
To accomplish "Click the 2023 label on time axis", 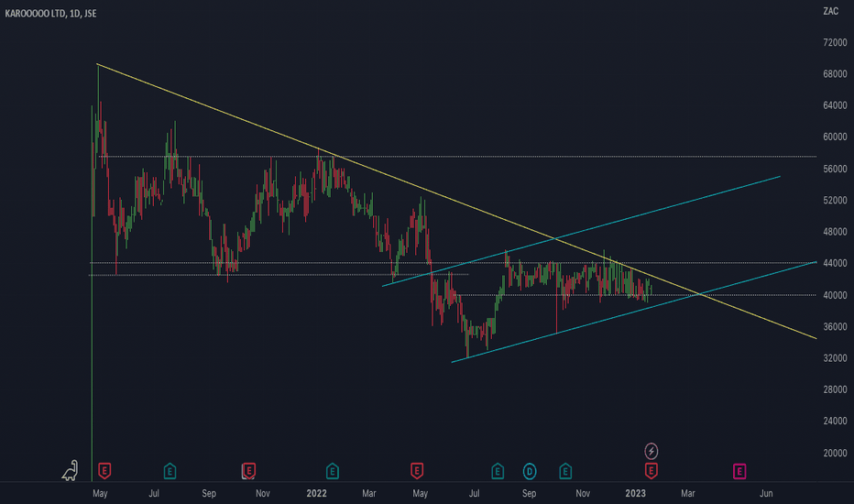I will (635, 493).
